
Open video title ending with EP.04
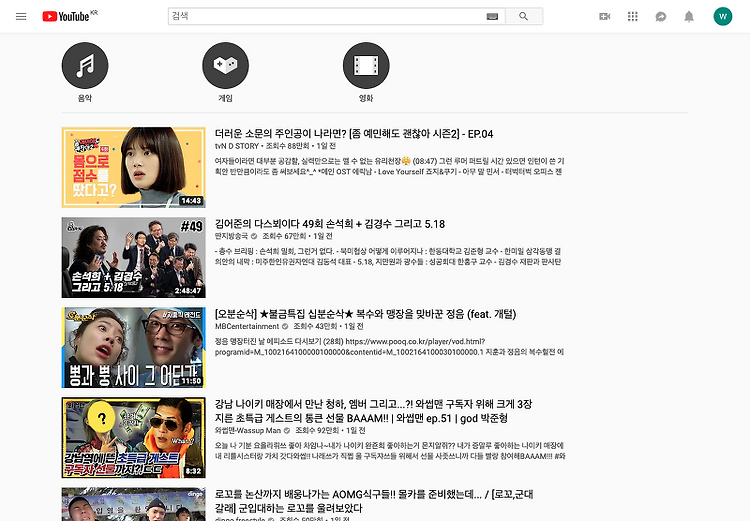[354, 134]
